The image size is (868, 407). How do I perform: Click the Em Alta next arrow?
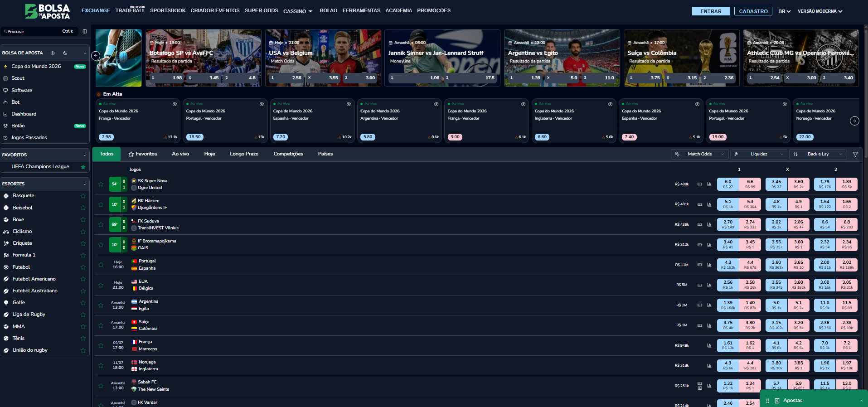click(854, 121)
